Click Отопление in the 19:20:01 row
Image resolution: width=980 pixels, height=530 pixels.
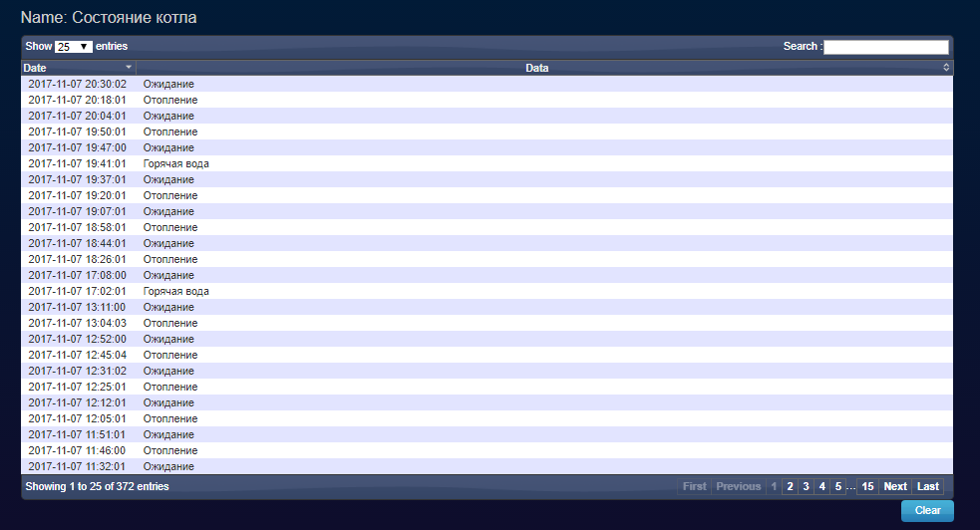click(170, 195)
